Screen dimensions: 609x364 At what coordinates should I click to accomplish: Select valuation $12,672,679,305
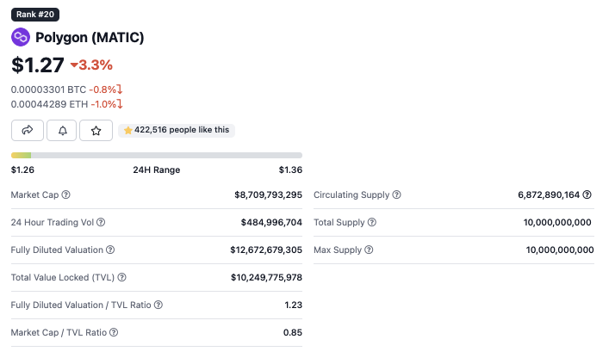[266, 250]
